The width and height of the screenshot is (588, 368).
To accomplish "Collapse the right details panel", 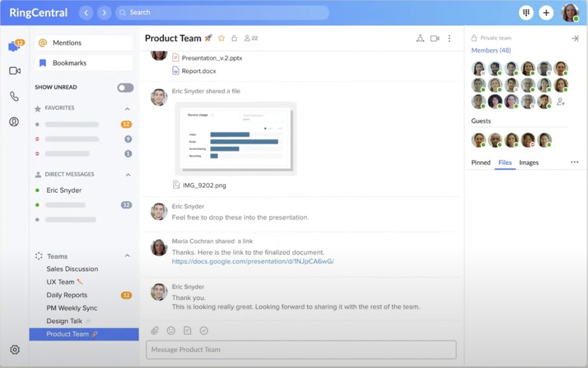I will [575, 39].
